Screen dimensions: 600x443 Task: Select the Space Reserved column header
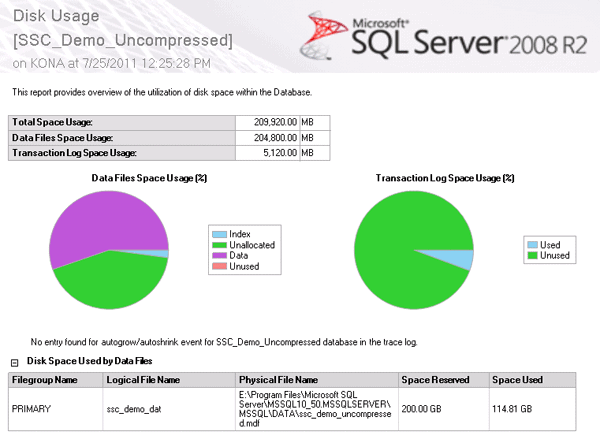(x=444, y=380)
